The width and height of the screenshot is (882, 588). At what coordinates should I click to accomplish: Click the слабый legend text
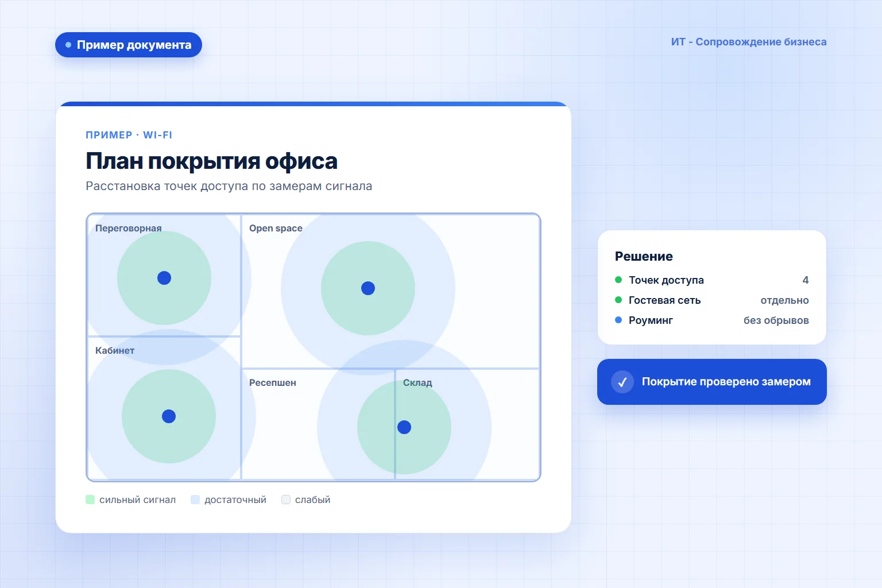(x=313, y=500)
